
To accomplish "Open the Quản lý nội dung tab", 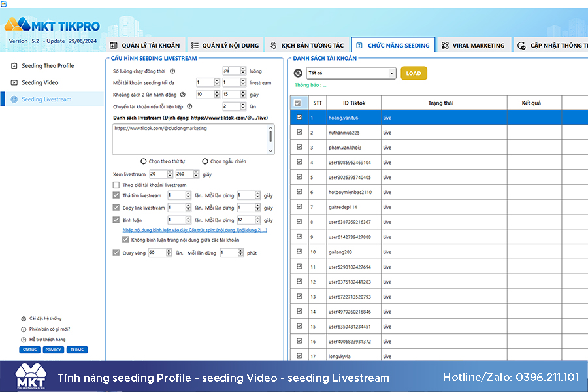I will 225,45.
